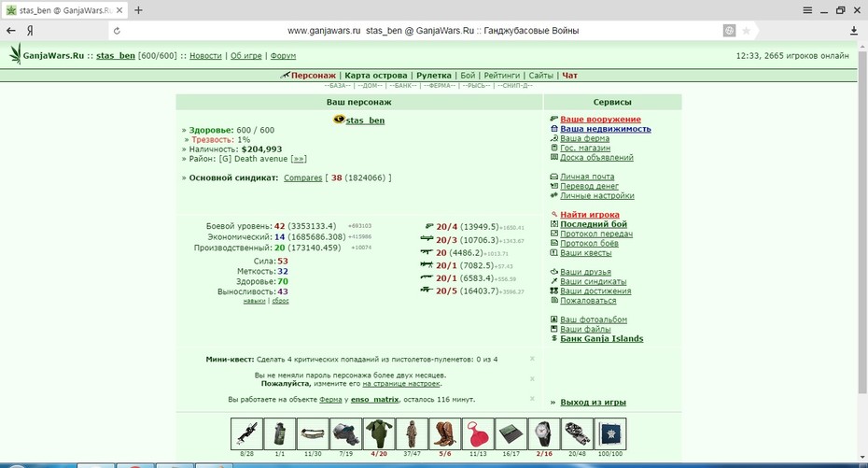Image resolution: width=868 pixels, height=468 pixels.
Task: Bookmark the page with the star icon
Action: pos(747,31)
